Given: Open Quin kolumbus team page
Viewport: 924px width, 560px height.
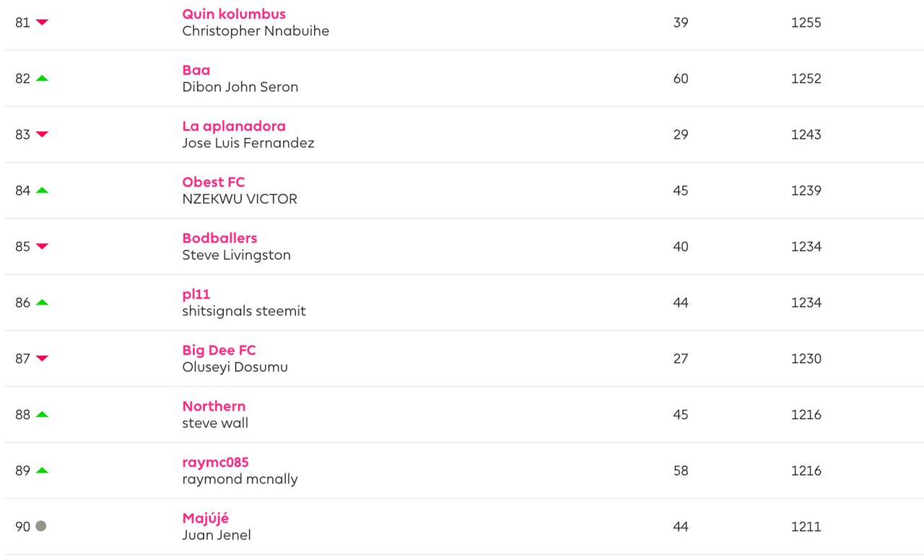Looking at the screenshot, I should point(234,14).
